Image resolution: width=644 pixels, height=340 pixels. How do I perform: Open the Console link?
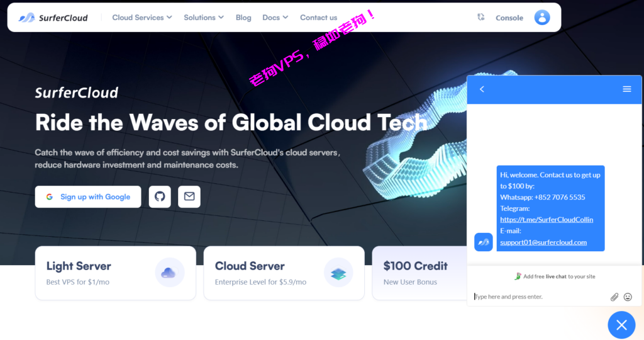tap(509, 18)
